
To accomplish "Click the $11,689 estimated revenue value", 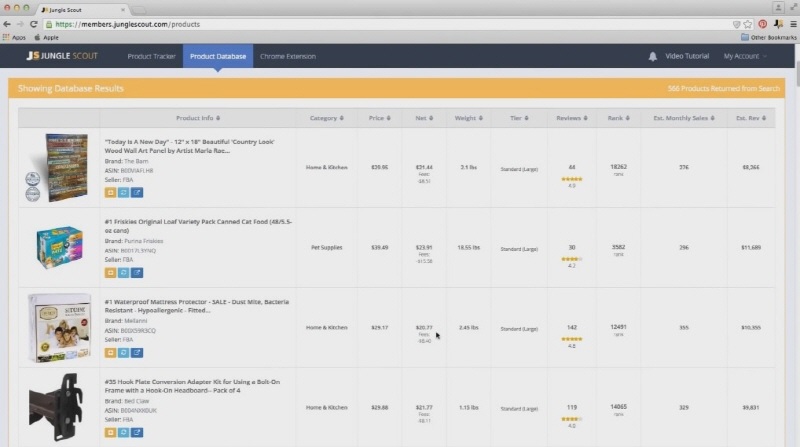I will 751,247.
